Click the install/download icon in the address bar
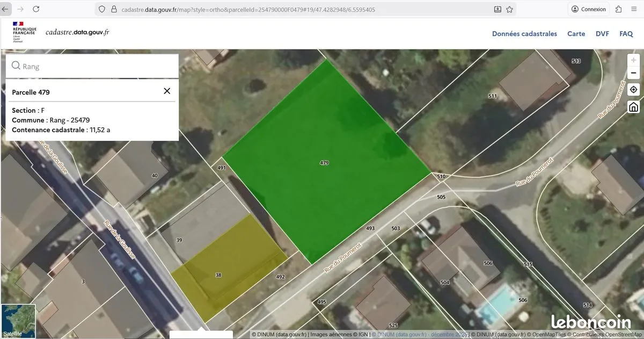The image size is (644, 339). [x=497, y=9]
